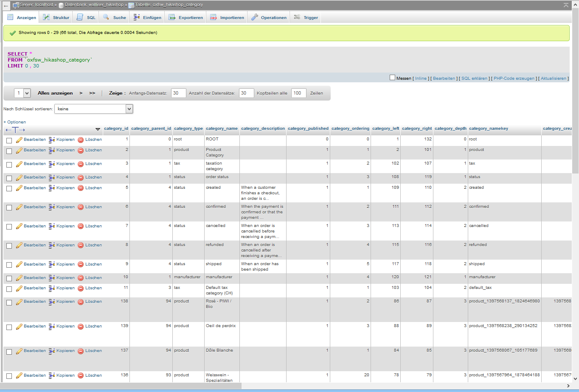Expand the '+ Optionen' section
This screenshot has width=579, height=392.
pos(14,122)
